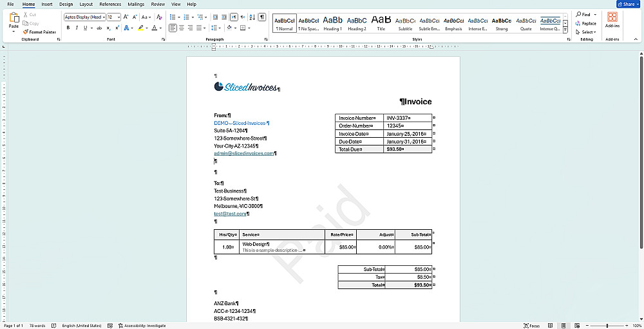
Task: Apply the Heading 1 style
Action: pos(332,23)
